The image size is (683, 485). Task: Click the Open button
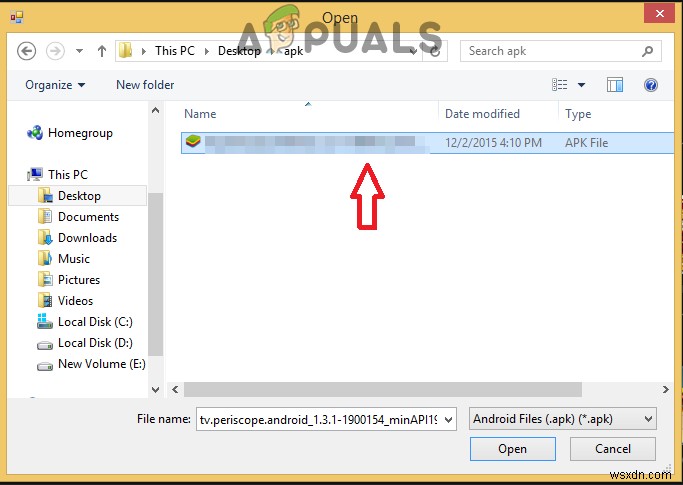click(513, 449)
